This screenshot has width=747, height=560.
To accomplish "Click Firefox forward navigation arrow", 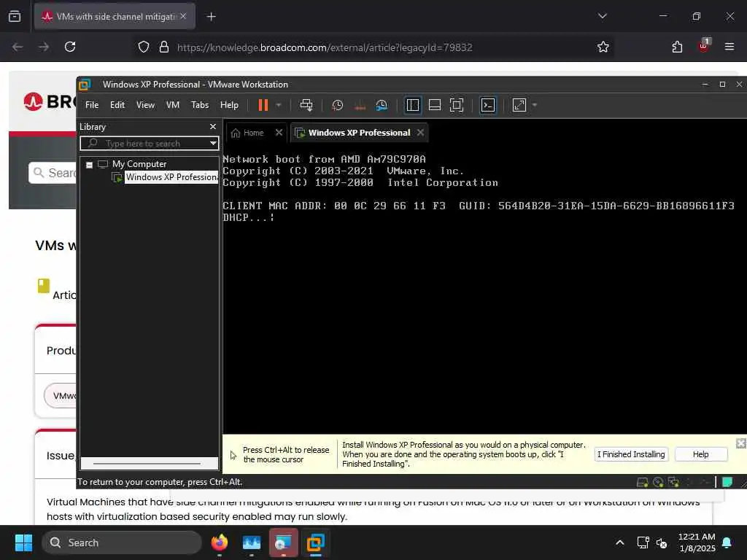I will (x=44, y=47).
